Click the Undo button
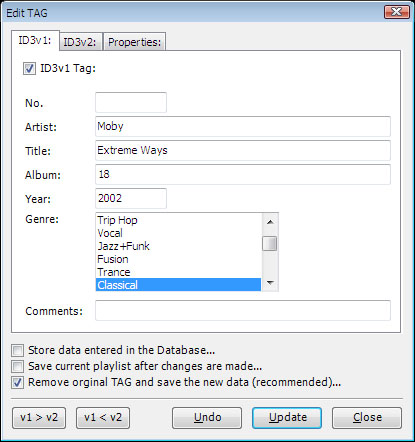The image size is (415, 442). 207,418
